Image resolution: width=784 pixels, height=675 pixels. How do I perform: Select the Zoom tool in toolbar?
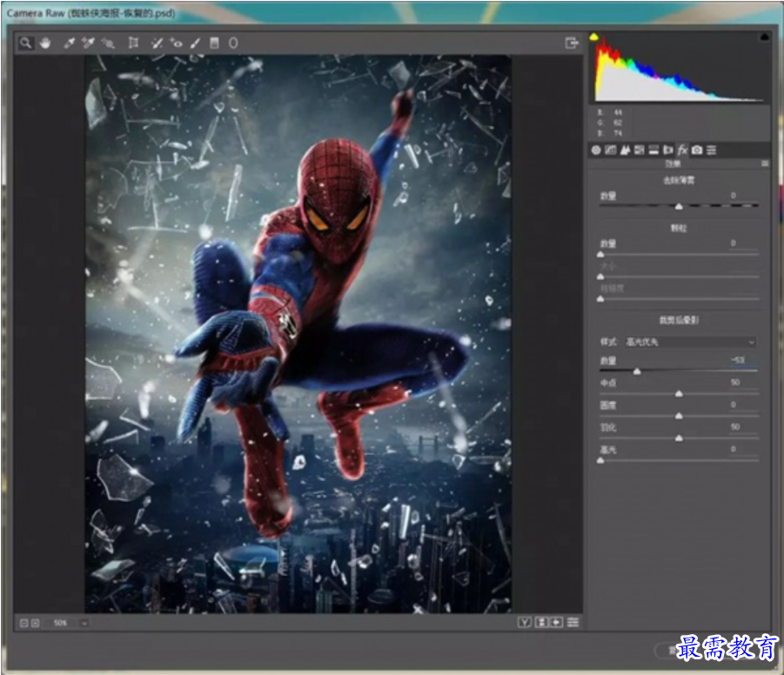25,43
